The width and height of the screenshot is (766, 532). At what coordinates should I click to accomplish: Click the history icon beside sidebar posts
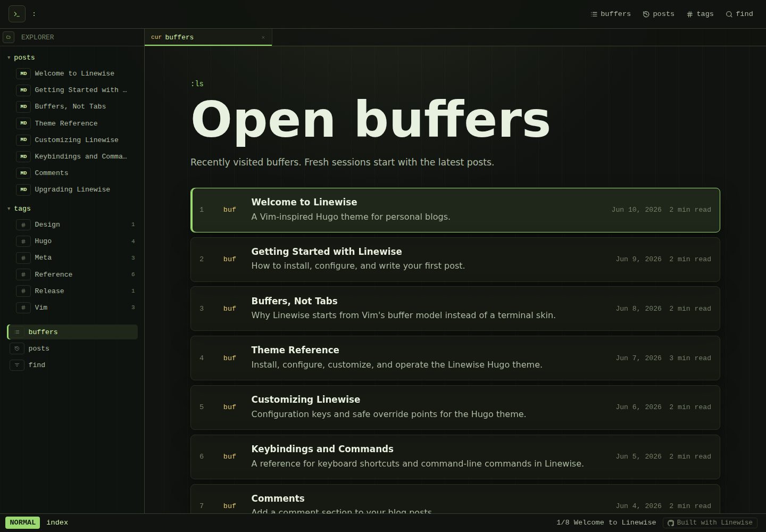click(17, 348)
